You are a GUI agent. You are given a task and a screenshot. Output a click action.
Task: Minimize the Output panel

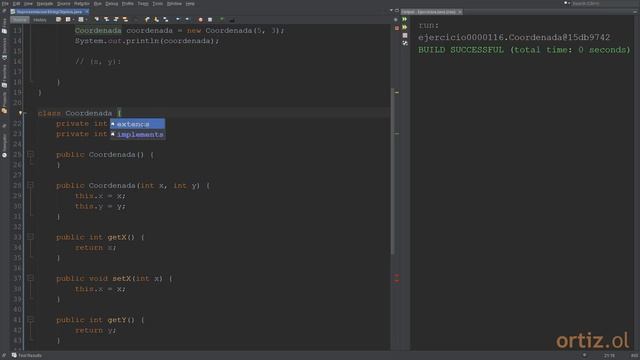pyautogui.click(x=635, y=12)
